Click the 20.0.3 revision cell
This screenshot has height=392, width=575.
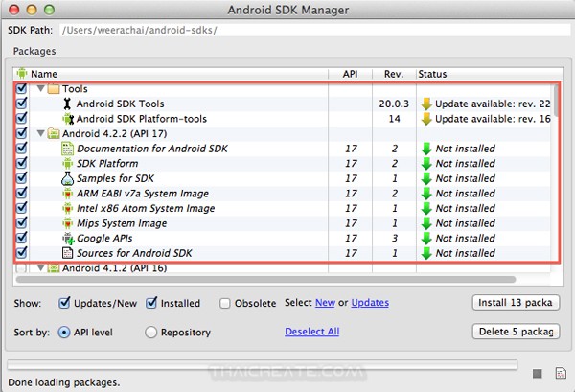[x=394, y=104]
